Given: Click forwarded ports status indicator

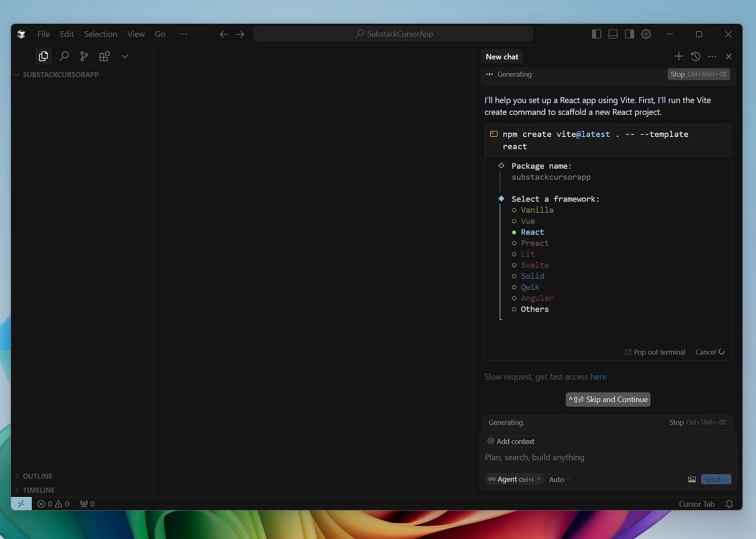Looking at the screenshot, I should pyautogui.click(x=87, y=504).
